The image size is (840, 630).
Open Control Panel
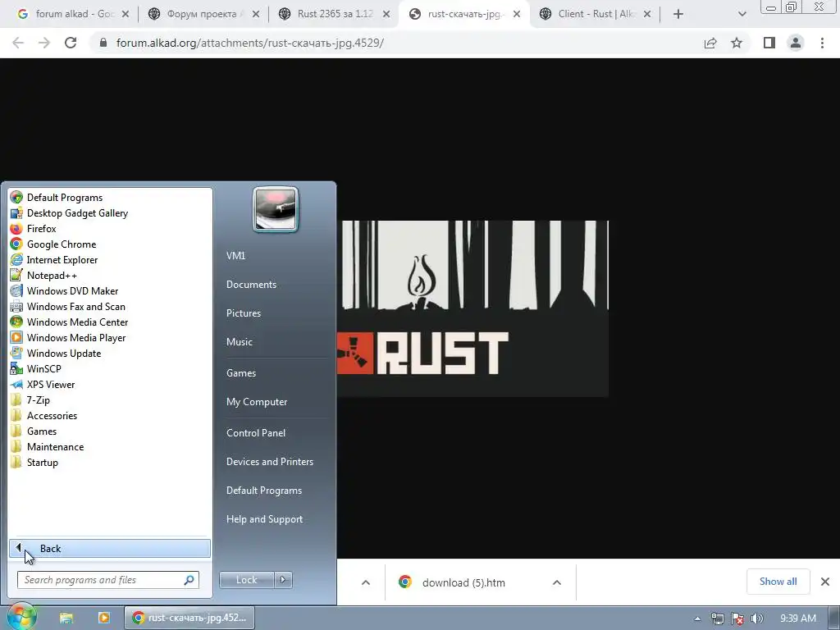pos(256,433)
